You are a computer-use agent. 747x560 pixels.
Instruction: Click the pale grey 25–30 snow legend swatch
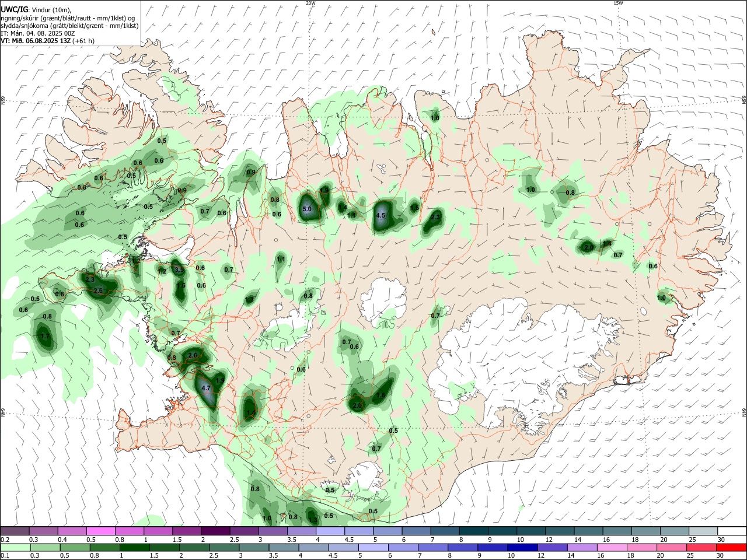coord(703,531)
